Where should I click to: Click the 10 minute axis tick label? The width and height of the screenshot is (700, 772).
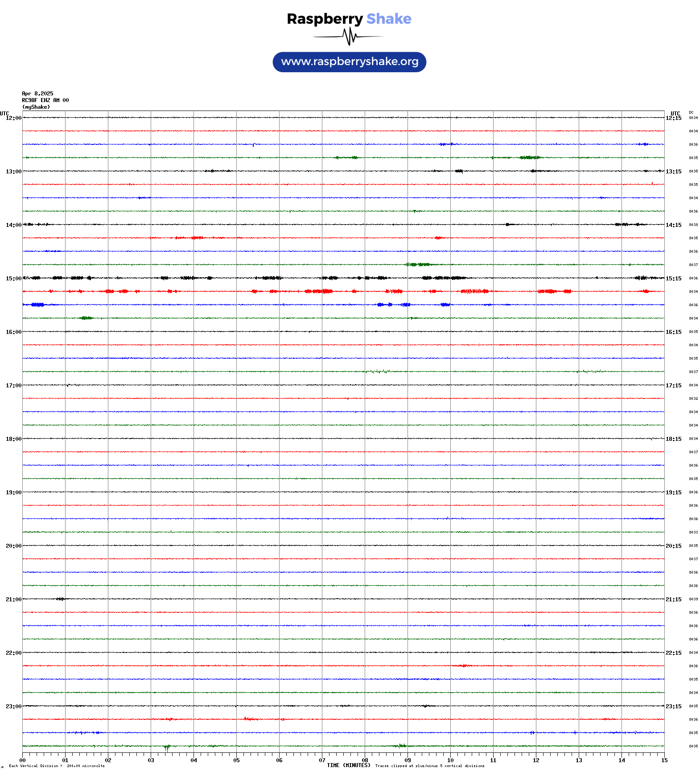(x=450, y=760)
